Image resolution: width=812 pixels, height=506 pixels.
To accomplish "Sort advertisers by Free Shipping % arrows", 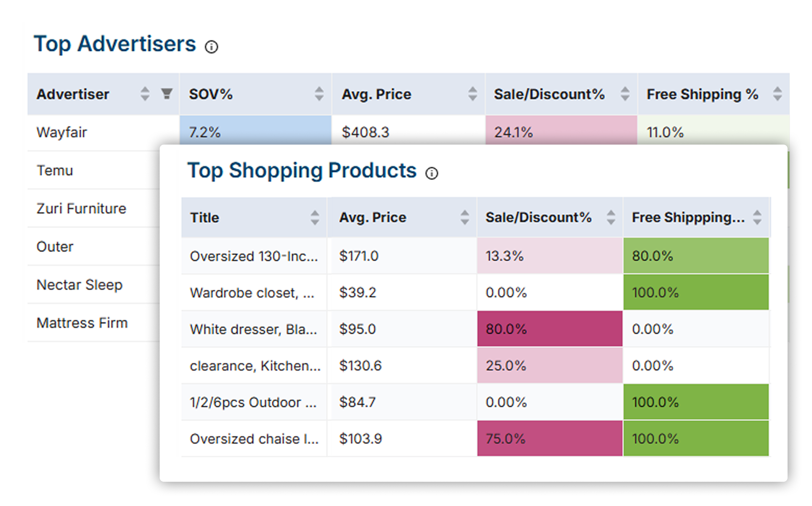I will [x=777, y=94].
